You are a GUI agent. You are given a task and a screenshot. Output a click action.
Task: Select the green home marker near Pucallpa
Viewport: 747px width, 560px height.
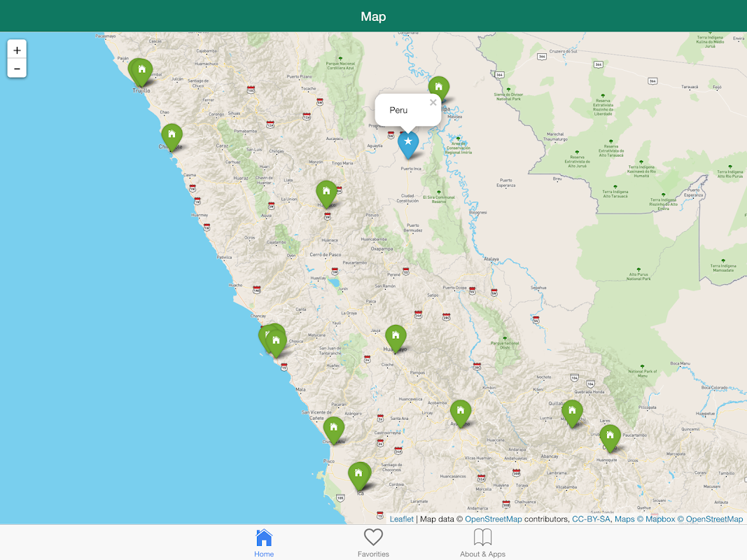tap(439, 90)
